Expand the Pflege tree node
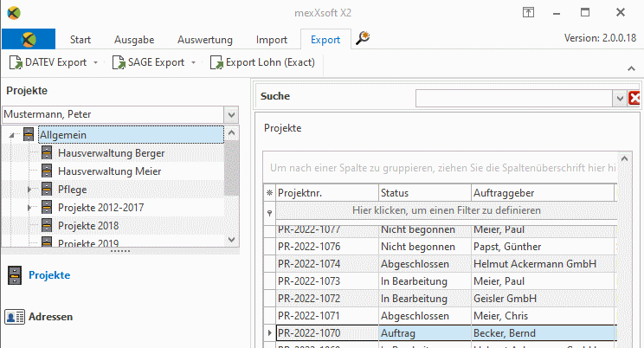The height and width of the screenshot is (348, 644). pyautogui.click(x=29, y=190)
